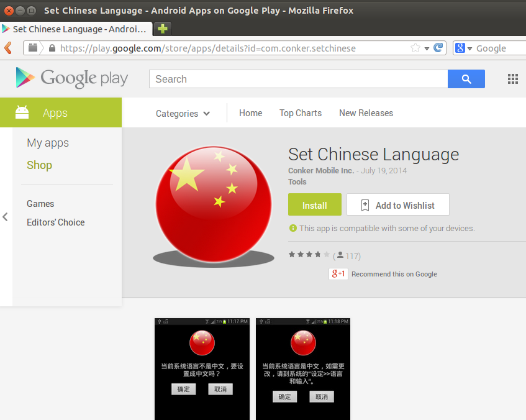Click the 117 ratings count
The height and width of the screenshot is (420, 526).
pyautogui.click(x=352, y=256)
